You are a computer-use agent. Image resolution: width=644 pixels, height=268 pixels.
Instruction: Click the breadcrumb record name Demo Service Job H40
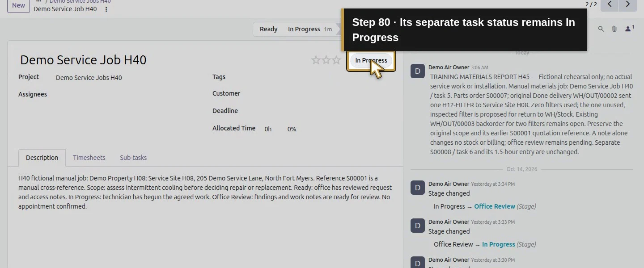[65, 9]
